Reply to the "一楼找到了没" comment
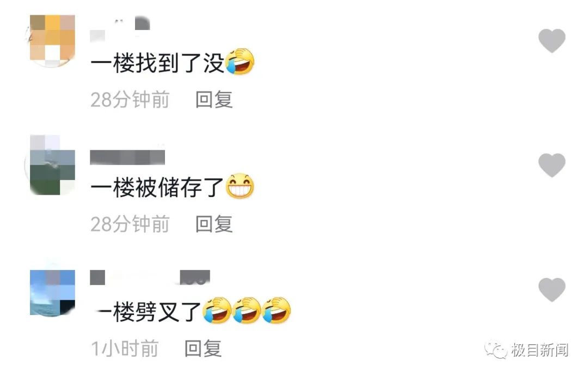 tap(214, 100)
